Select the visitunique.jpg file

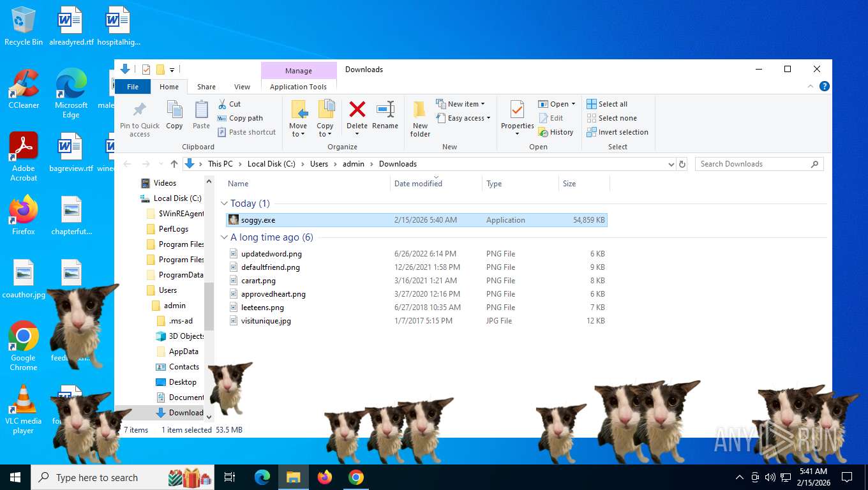(x=417, y=321)
